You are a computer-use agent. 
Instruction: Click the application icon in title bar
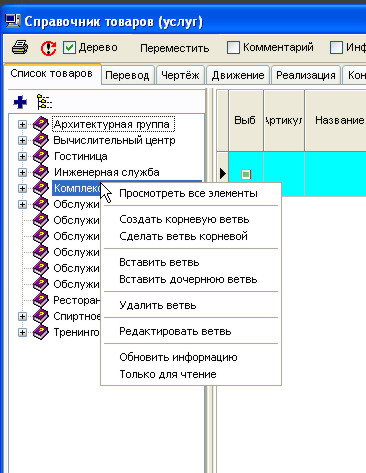[x=13, y=22]
